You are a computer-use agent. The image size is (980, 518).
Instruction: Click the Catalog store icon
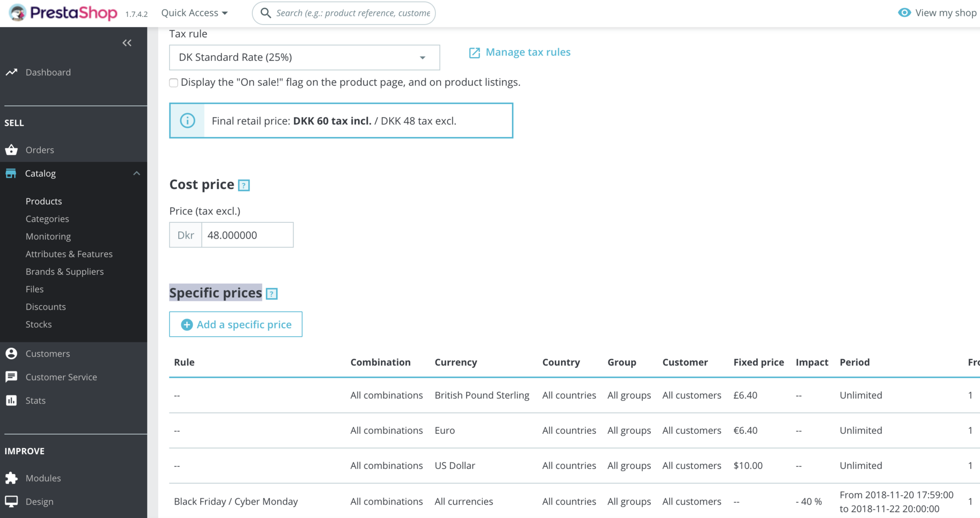click(x=11, y=173)
